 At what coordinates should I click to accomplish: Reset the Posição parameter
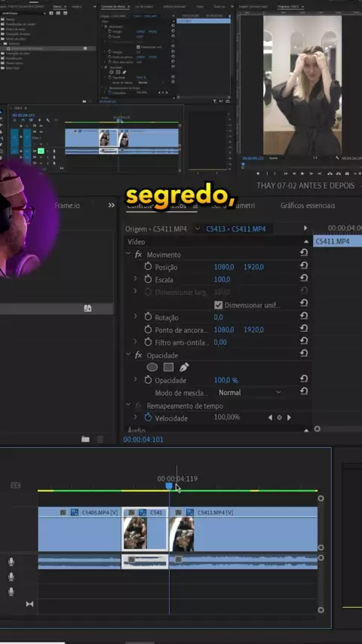(x=304, y=265)
